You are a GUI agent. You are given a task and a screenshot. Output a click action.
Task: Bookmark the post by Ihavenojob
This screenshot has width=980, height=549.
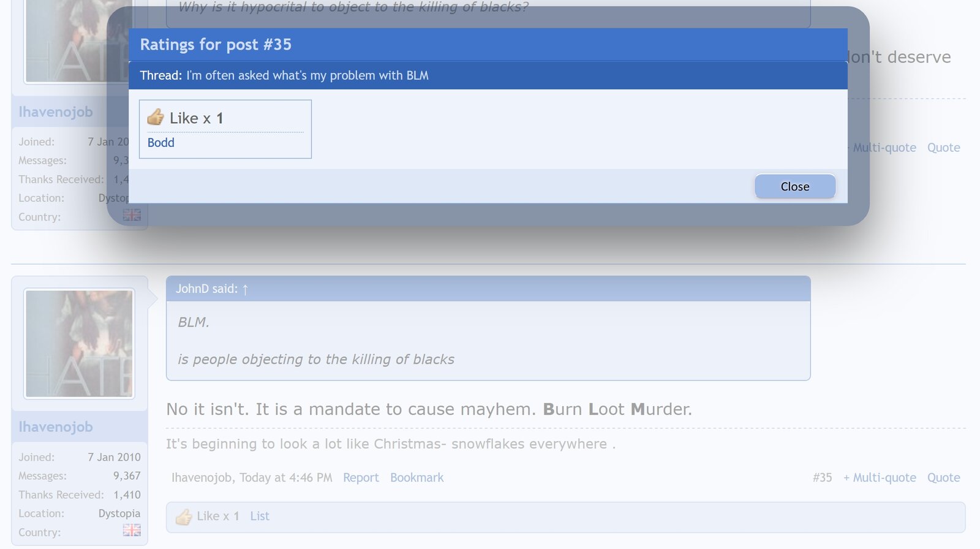click(417, 478)
